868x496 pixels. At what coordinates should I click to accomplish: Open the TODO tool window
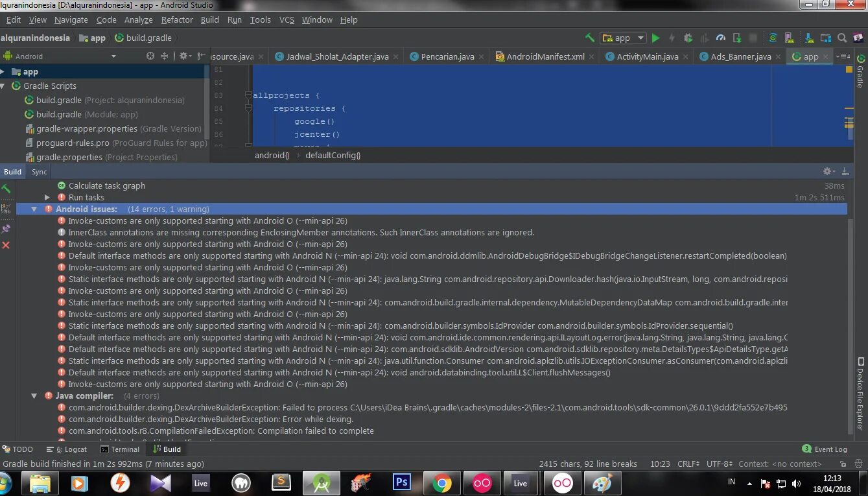click(18, 449)
